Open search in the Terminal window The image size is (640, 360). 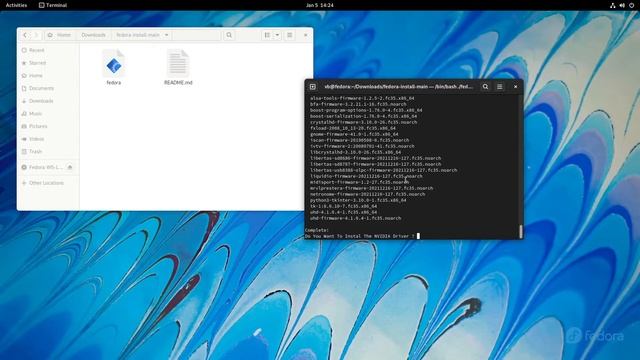pyautogui.click(x=485, y=87)
